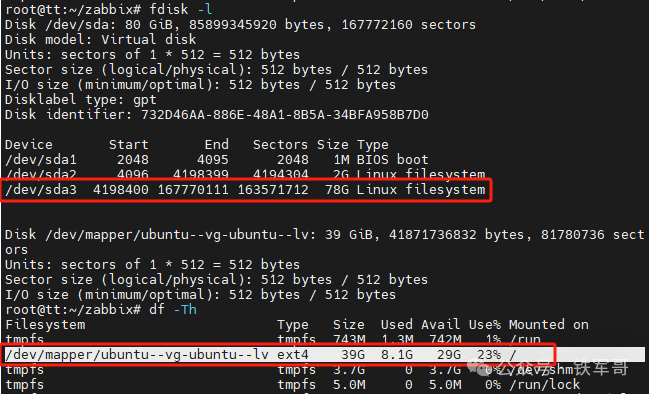Click the '4095' end sector of sda1

(x=213, y=159)
